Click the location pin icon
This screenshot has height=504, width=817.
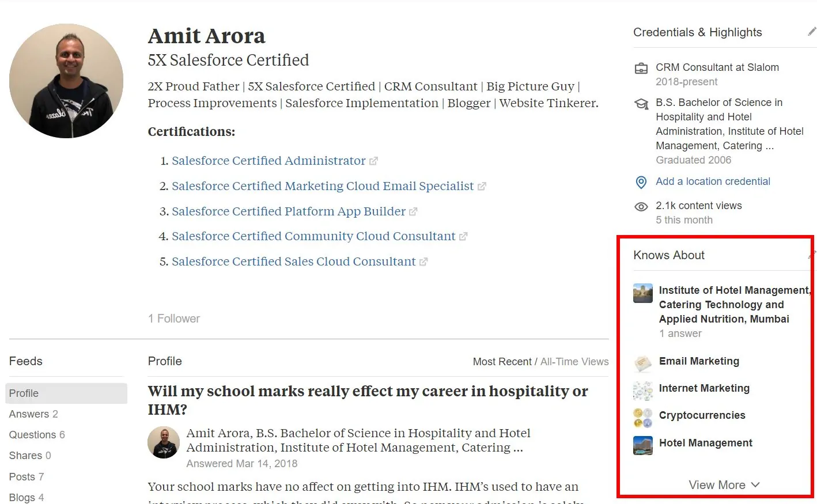pos(641,182)
